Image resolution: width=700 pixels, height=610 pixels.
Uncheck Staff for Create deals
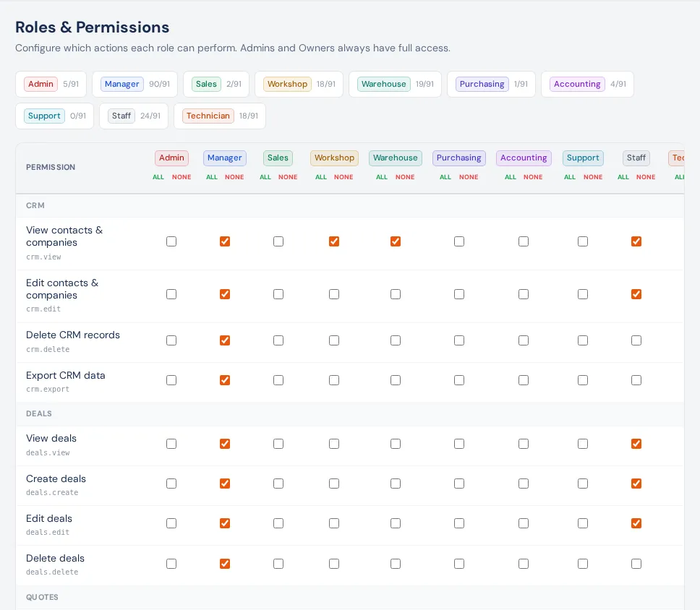pos(636,484)
